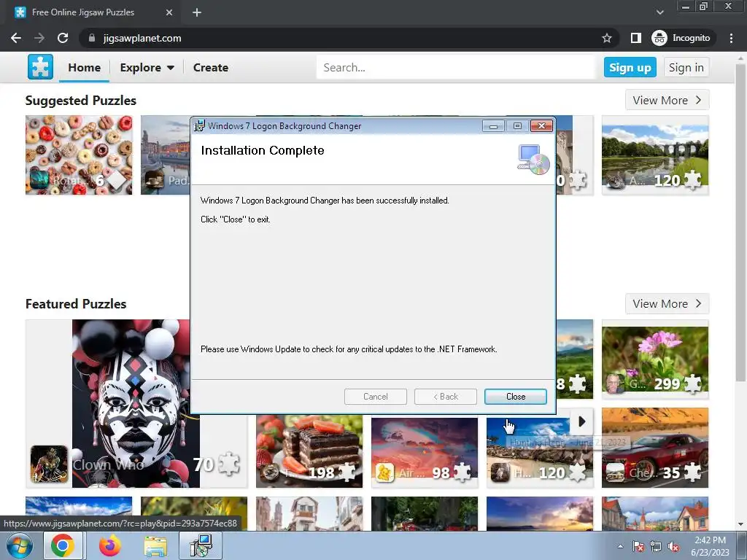Click the Chrome taskbar icon

tap(63, 545)
